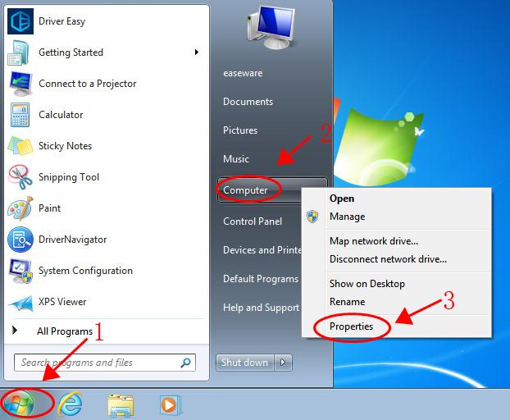Click the search magnifier icon

pos(185,363)
